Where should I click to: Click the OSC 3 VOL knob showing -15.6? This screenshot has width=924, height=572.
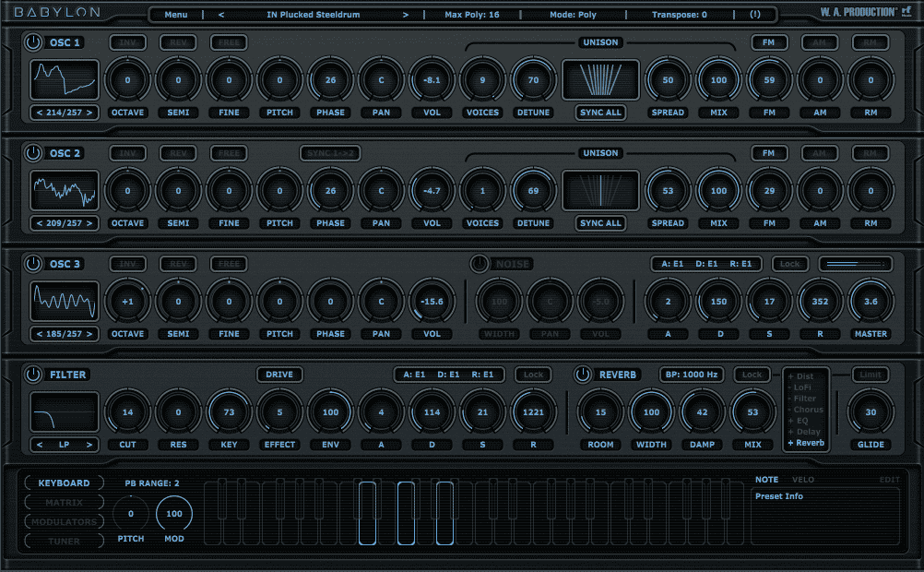tap(432, 302)
